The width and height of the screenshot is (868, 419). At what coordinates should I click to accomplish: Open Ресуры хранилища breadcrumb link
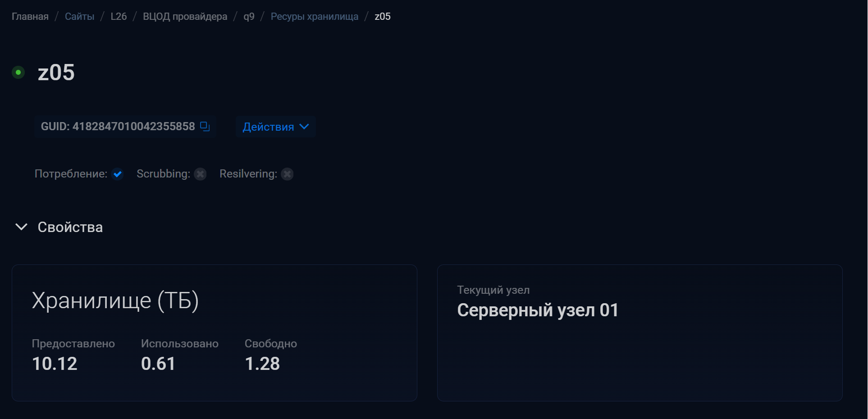click(x=315, y=17)
